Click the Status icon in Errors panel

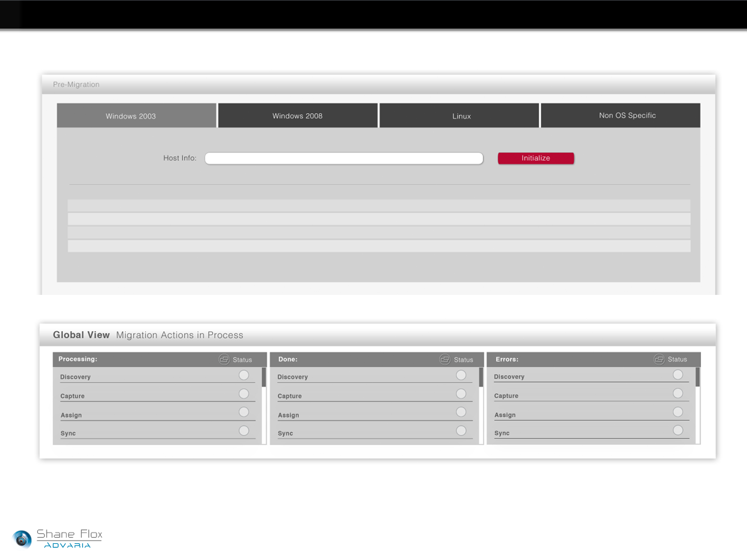659,360
